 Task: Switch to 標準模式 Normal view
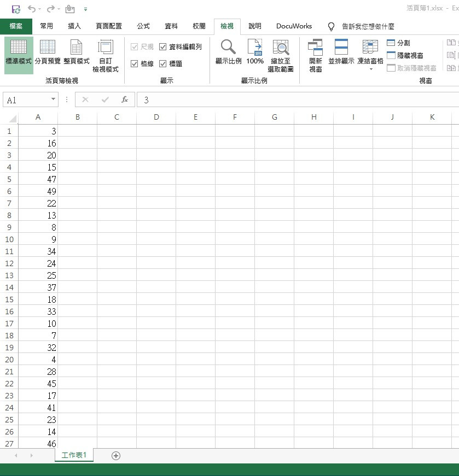[19, 55]
